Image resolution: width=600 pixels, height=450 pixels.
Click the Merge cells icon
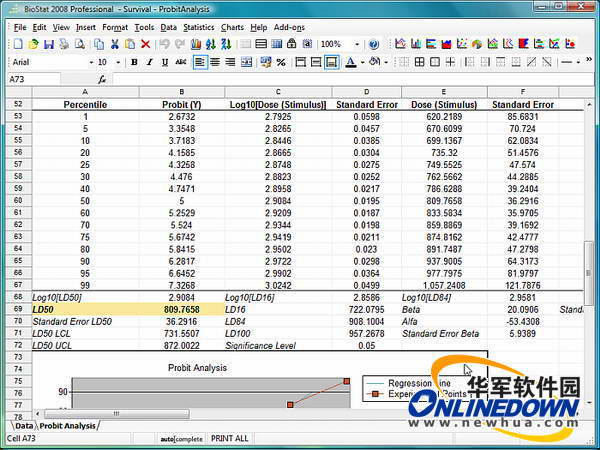(246, 62)
